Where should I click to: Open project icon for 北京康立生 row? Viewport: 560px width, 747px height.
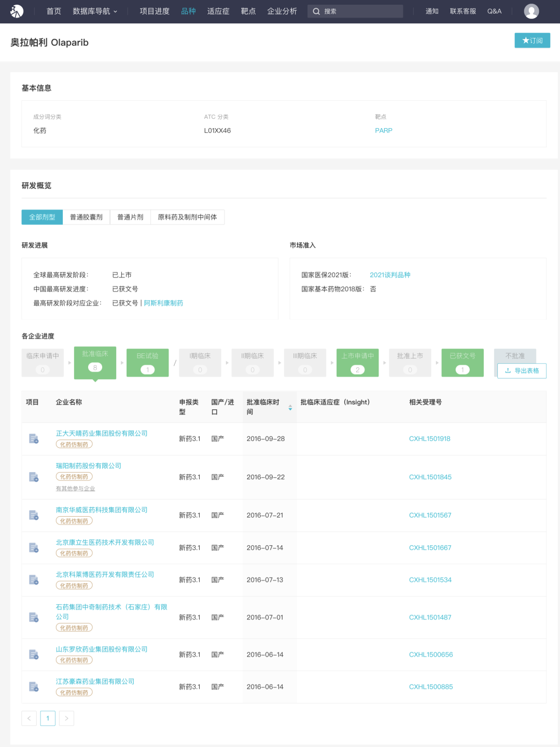click(x=34, y=548)
